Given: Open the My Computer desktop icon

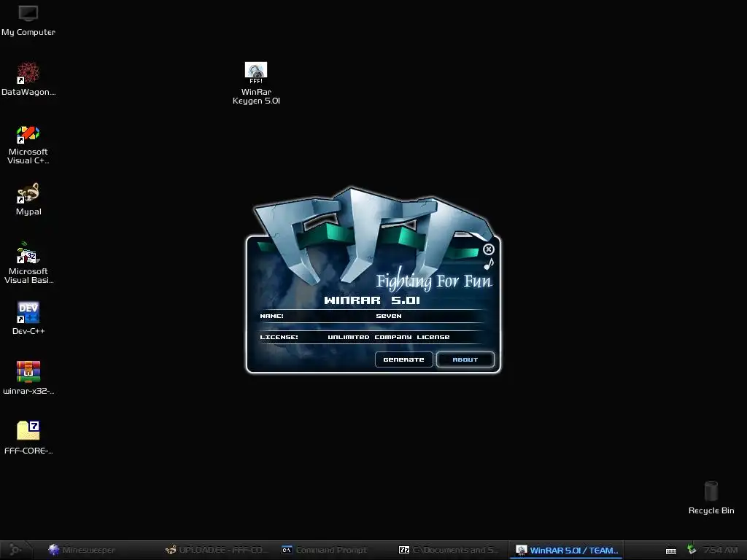Looking at the screenshot, I should [28, 20].
